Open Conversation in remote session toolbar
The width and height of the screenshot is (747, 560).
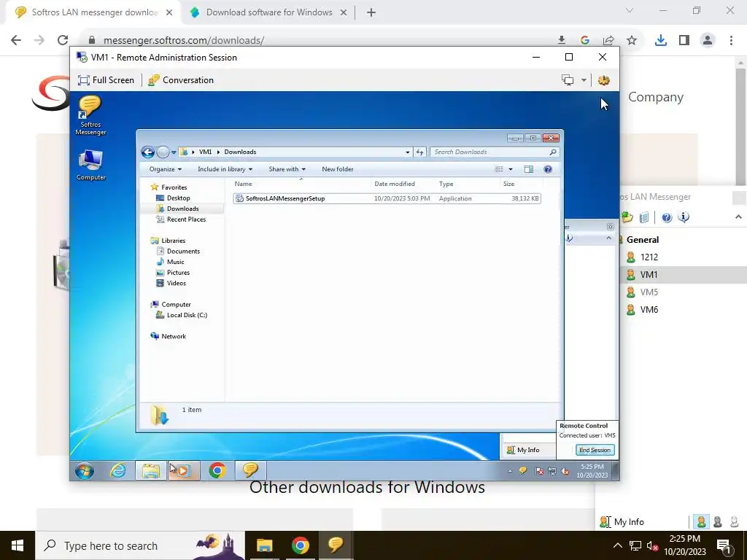point(181,80)
